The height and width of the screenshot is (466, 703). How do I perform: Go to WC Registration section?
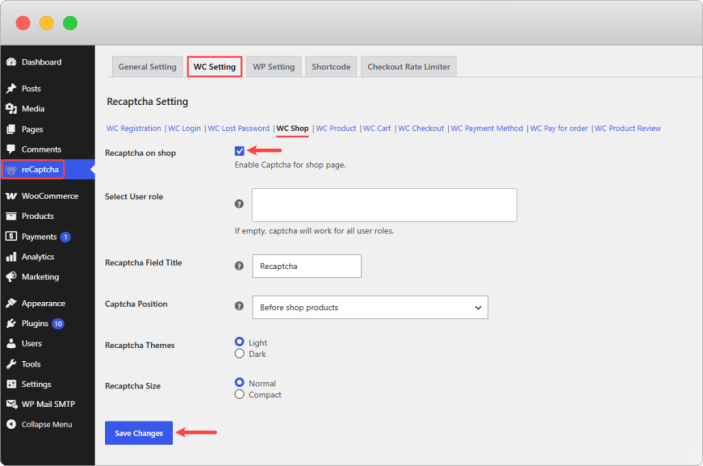pyautogui.click(x=134, y=128)
